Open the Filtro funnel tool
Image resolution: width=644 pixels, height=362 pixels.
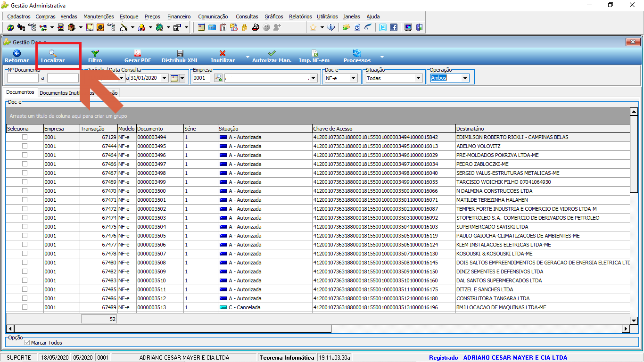95,53
